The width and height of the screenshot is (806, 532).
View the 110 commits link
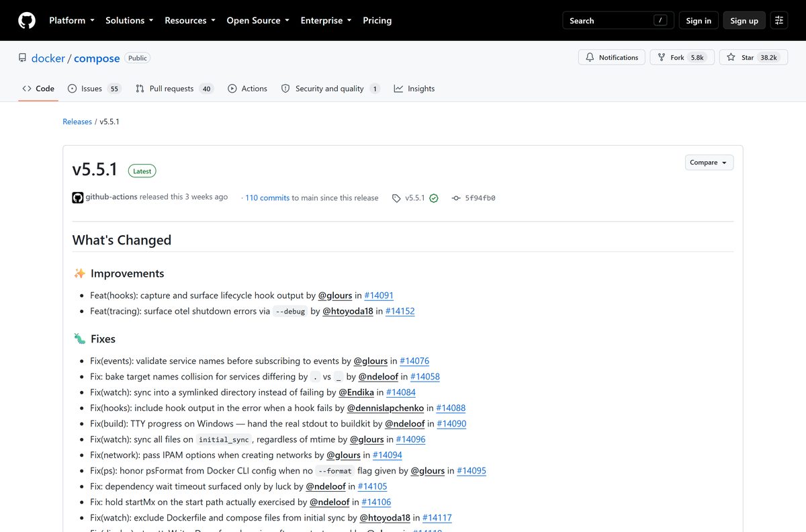267,198
